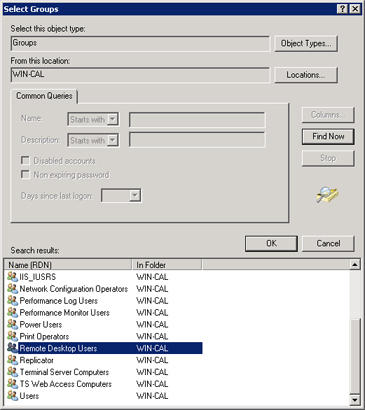Confirm selection with the OK button
This screenshot has height=410, width=365.
(x=271, y=244)
